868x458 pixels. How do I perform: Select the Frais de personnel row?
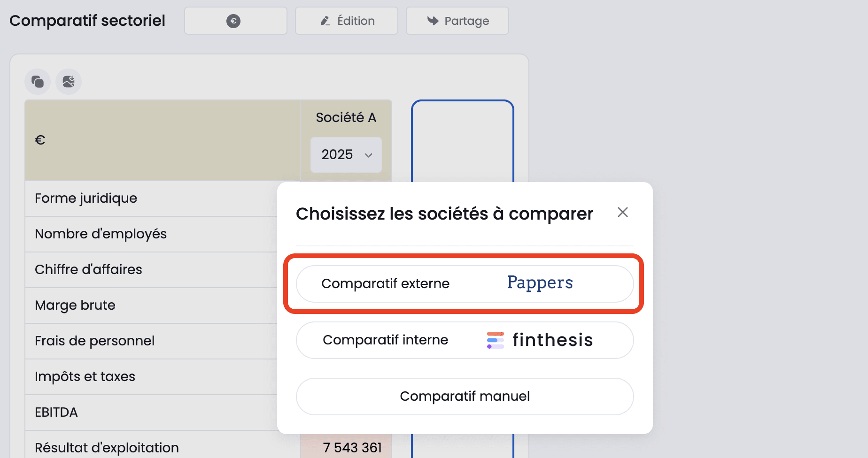[95, 341]
